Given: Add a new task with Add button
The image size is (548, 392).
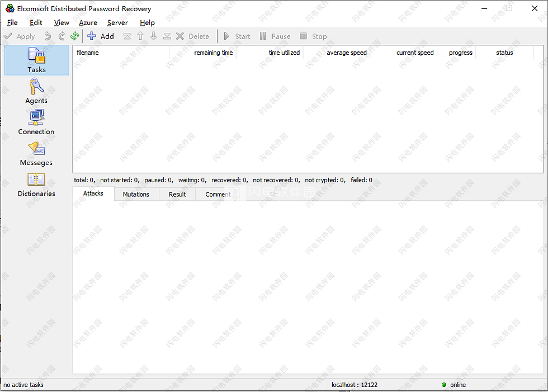Looking at the screenshot, I should [101, 36].
